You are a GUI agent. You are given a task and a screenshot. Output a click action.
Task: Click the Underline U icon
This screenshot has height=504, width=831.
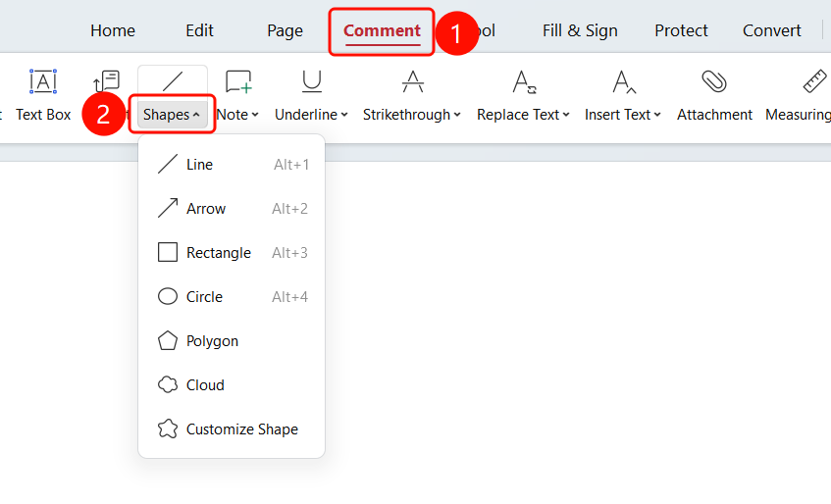coord(312,81)
